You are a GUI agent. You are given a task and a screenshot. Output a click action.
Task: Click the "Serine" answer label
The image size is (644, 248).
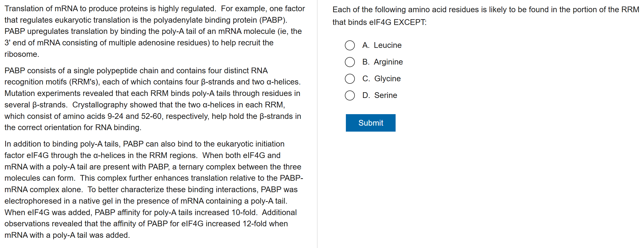[385, 95]
